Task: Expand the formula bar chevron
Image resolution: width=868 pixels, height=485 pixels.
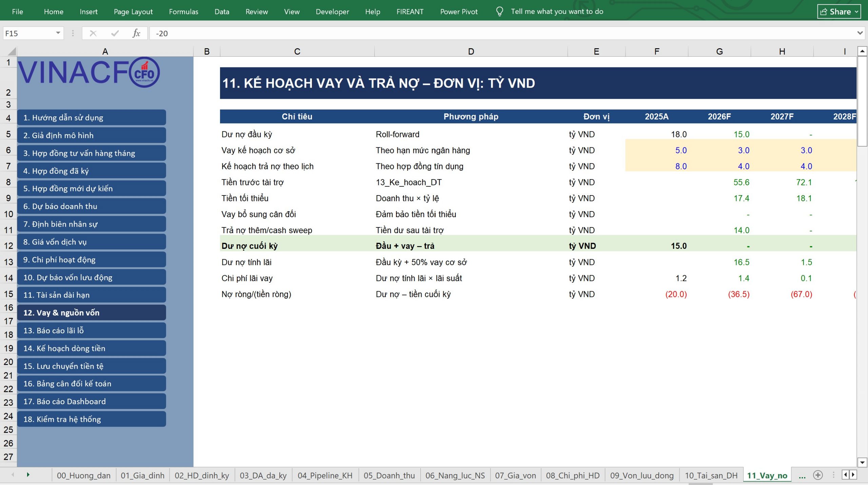Action: point(860,33)
